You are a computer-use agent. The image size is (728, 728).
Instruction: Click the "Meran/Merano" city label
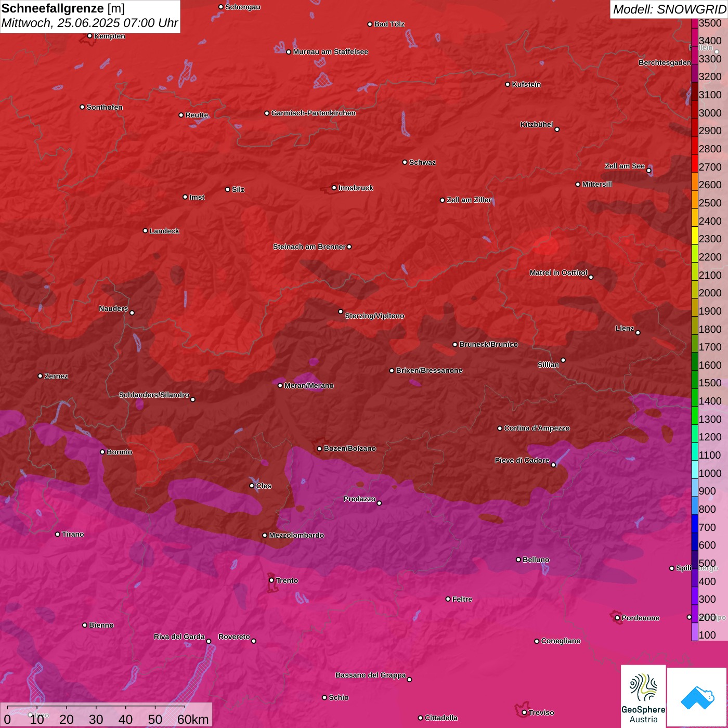[x=309, y=385]
